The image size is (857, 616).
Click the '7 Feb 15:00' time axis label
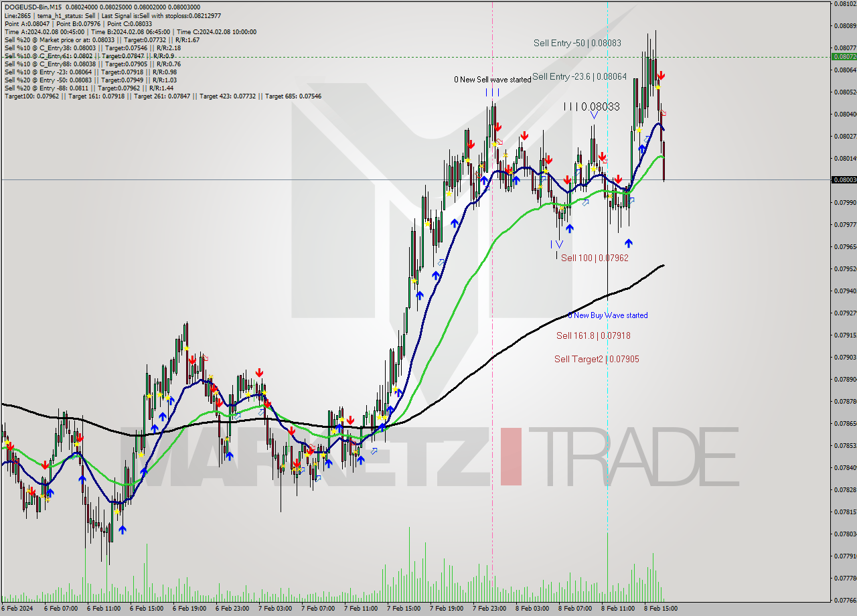pos(404,609)
